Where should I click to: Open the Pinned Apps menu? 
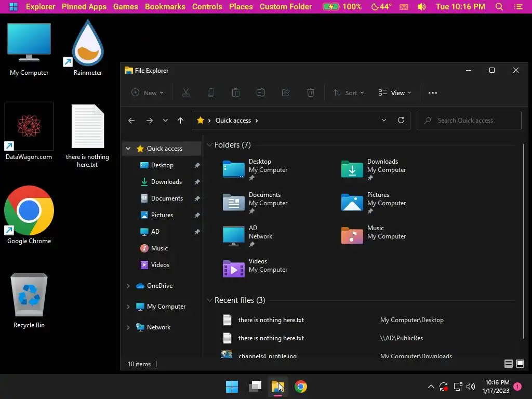point(84,6)
